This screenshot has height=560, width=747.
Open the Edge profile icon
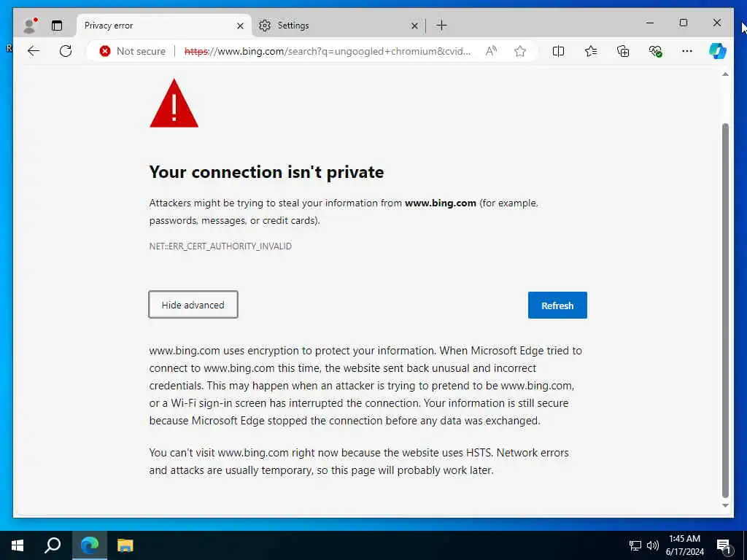29,26
